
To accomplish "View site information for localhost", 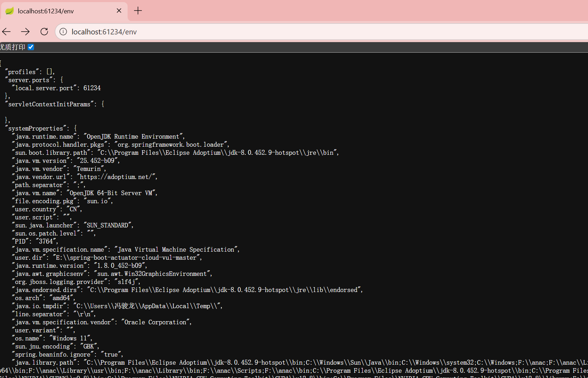I will [63, 32].
